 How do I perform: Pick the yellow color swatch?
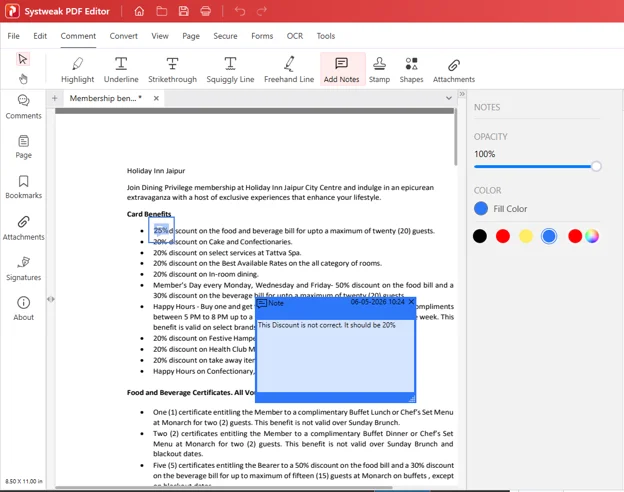click(x=526, y=236)
